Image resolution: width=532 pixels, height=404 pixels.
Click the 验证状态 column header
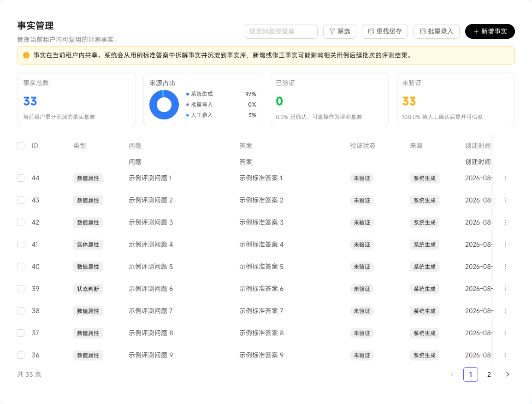[x=363, y=146]
